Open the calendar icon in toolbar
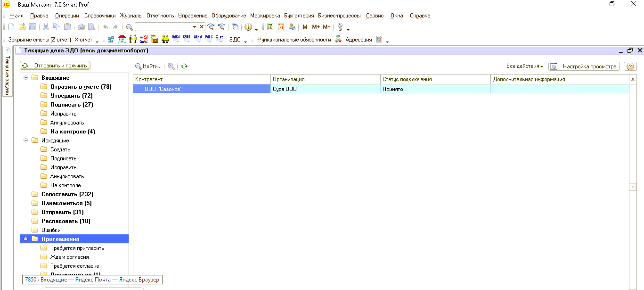The image size is (644, 290). [281, 27]
